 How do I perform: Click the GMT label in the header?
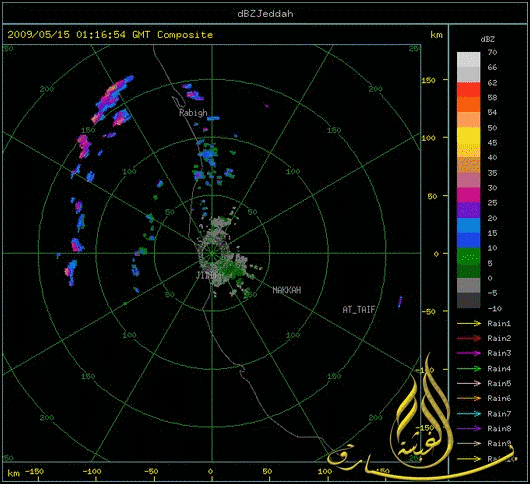coord(141,34)
